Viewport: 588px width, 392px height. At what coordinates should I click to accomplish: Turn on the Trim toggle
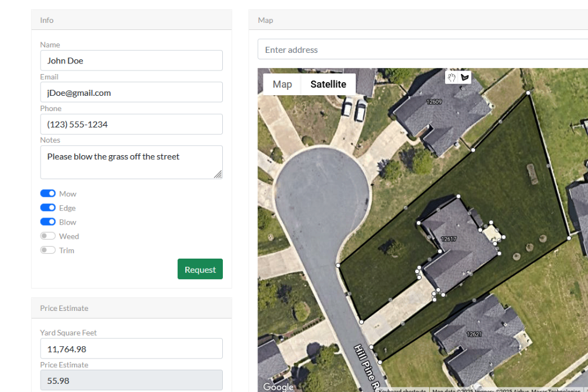48,250
